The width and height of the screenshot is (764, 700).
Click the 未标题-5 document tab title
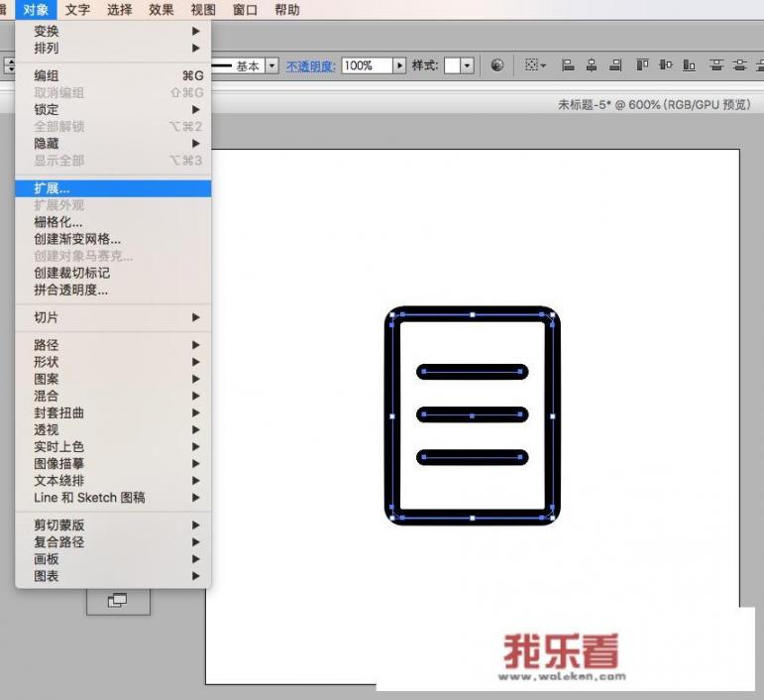pyautogui.click(x=654, y=105)
